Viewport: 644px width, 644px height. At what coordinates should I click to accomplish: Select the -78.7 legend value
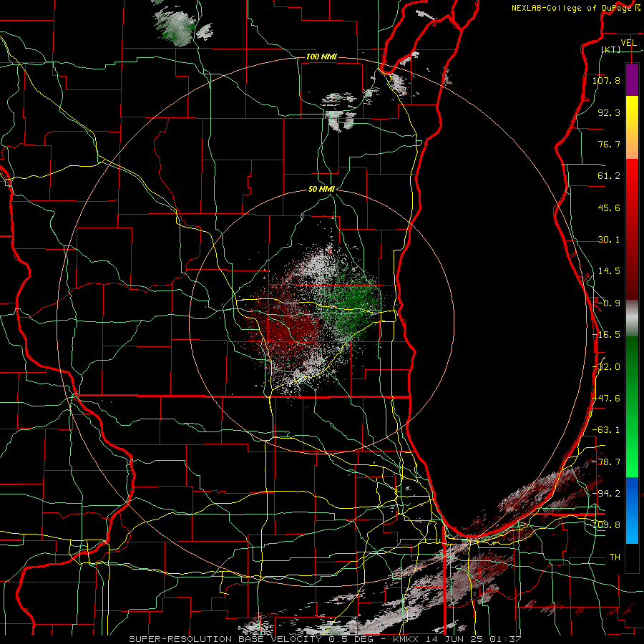(x=606, y=462)
